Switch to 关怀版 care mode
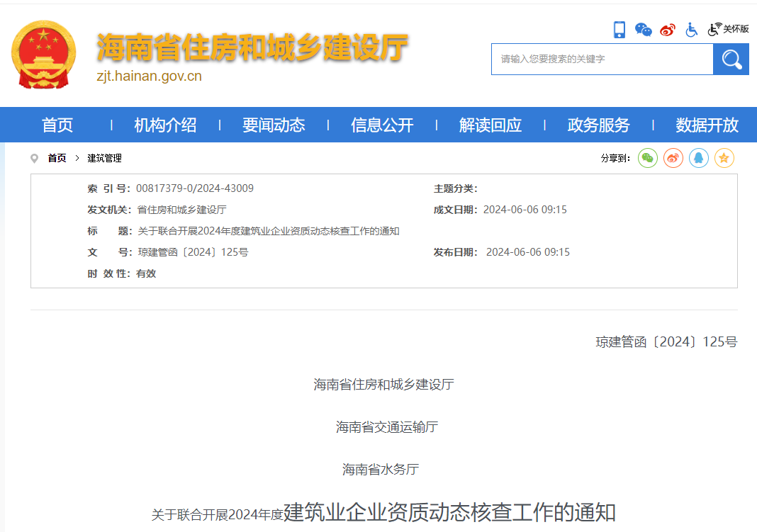This screenshot has width=757, height=532. click(728, 30)
